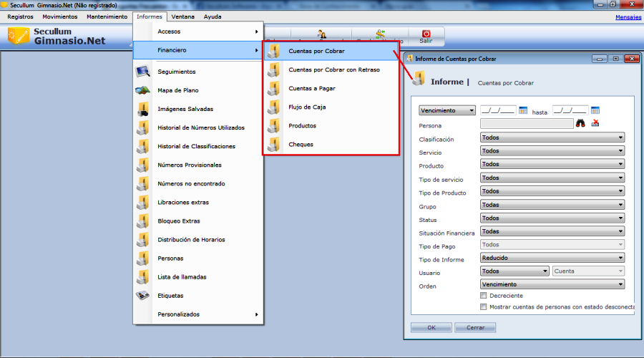Open calendar picker for start date
The width and height of the screenshot is (644, 358).
click(522, 110)
